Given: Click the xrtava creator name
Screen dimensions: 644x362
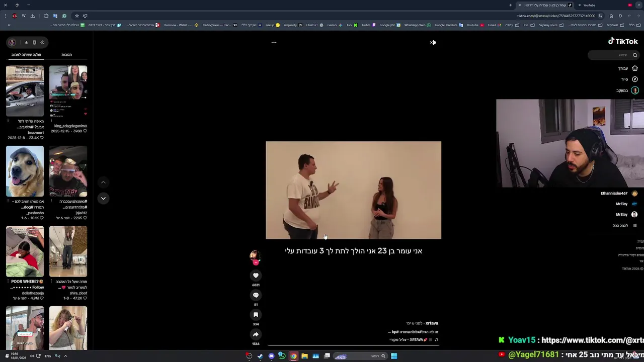Looking at the screenshot, I should [432, 323].
